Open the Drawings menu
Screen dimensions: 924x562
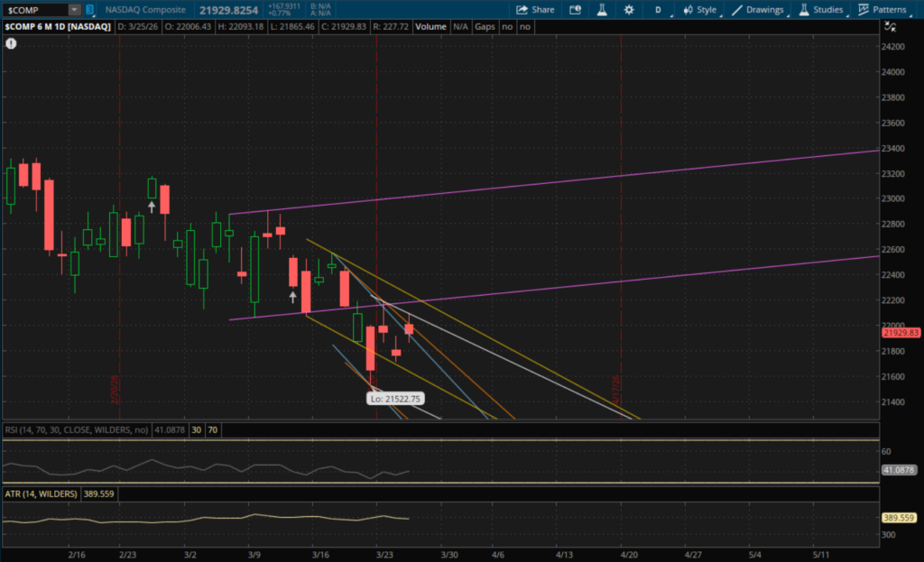pyautogui.click(x=757, y=10)
